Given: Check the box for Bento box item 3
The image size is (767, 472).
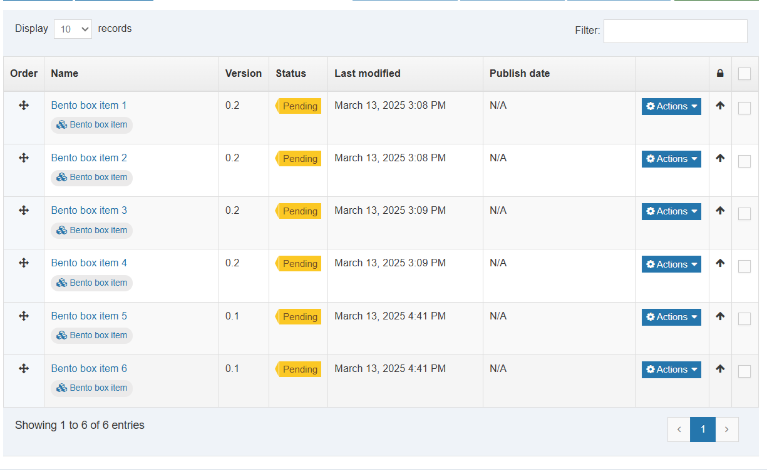Looking at the screenshot, I should [744, 213].
